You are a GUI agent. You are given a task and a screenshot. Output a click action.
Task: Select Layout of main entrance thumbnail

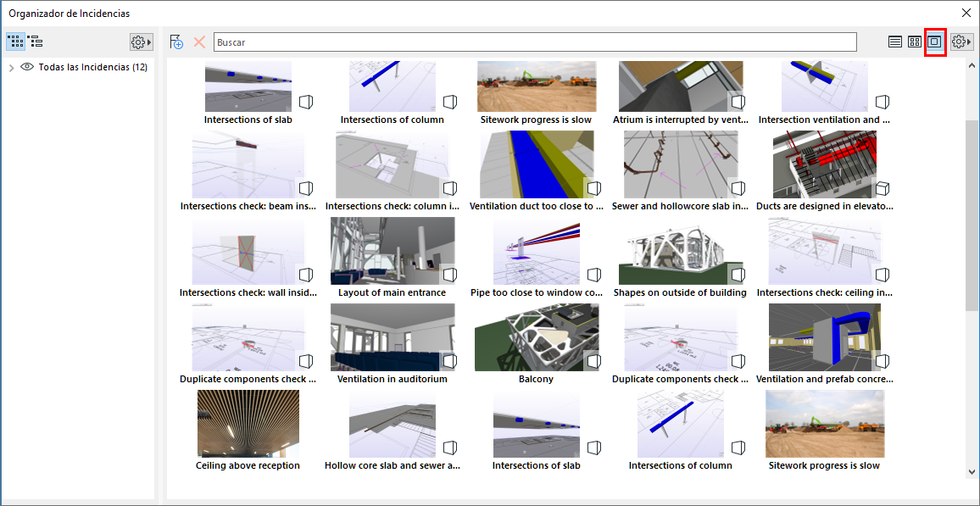pos(393,251)
